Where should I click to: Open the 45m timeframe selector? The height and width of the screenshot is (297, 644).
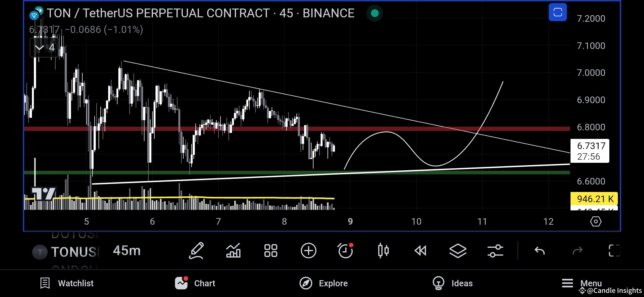pos(127,251)
